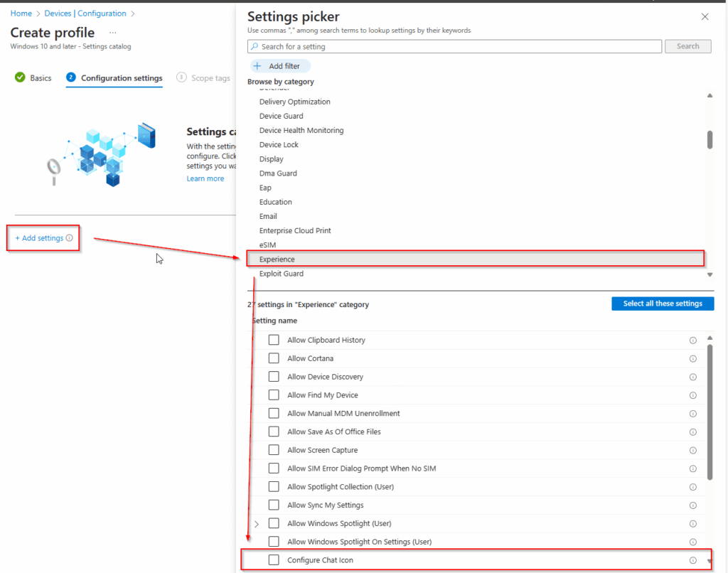This screenshot has width=728, height=573.
Task: Click the info icon beside Allow Sync My Settings
Action: (x=693, y=505)
